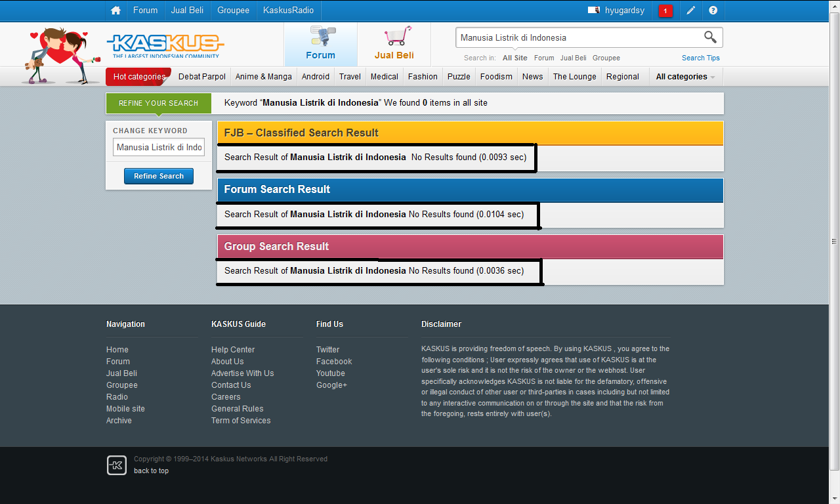This screenshot has width=840, height=504.
Task: Open the Search Tips link
Action: pyautogui.click(x=701, y=58)
